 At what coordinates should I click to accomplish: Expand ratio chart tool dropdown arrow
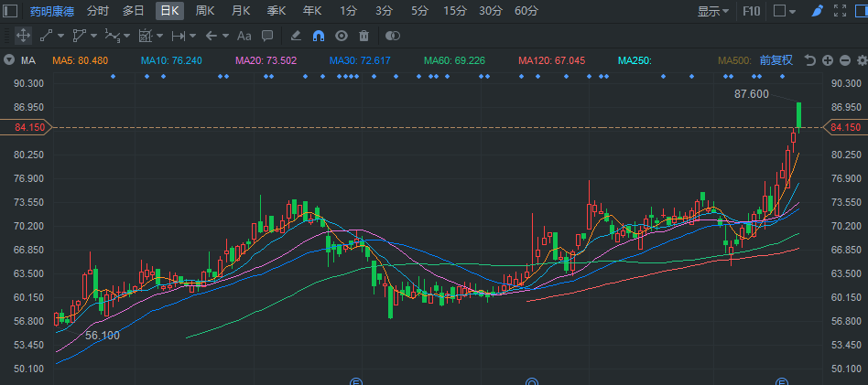coord(159,36)
